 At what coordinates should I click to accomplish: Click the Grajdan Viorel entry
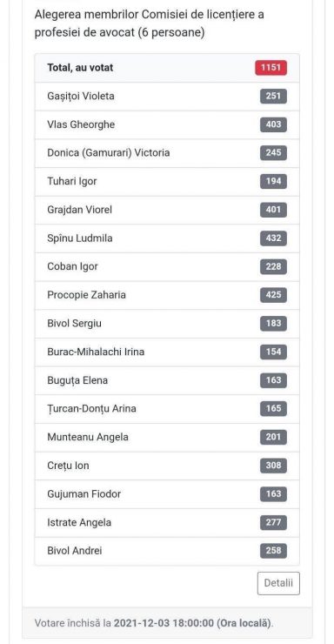click(167, 210)
